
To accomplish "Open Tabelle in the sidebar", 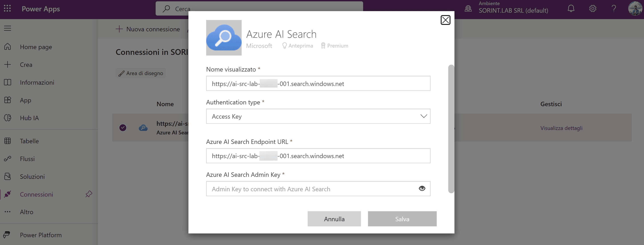I will pos(29,141).
